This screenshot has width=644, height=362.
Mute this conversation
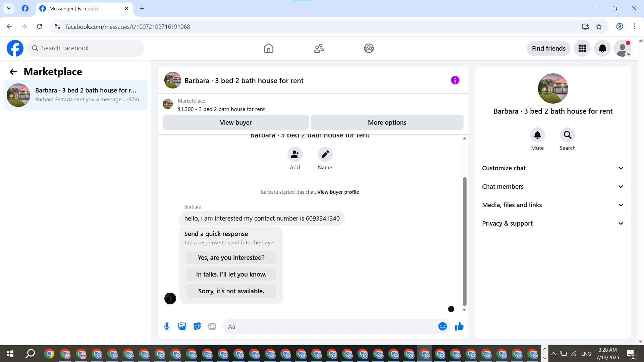point(537,135)
